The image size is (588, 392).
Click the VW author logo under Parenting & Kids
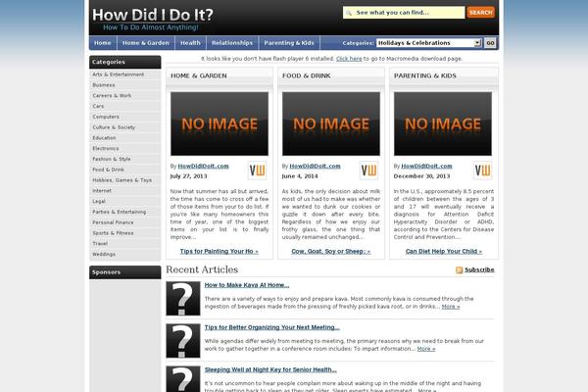tap(482, 171)
